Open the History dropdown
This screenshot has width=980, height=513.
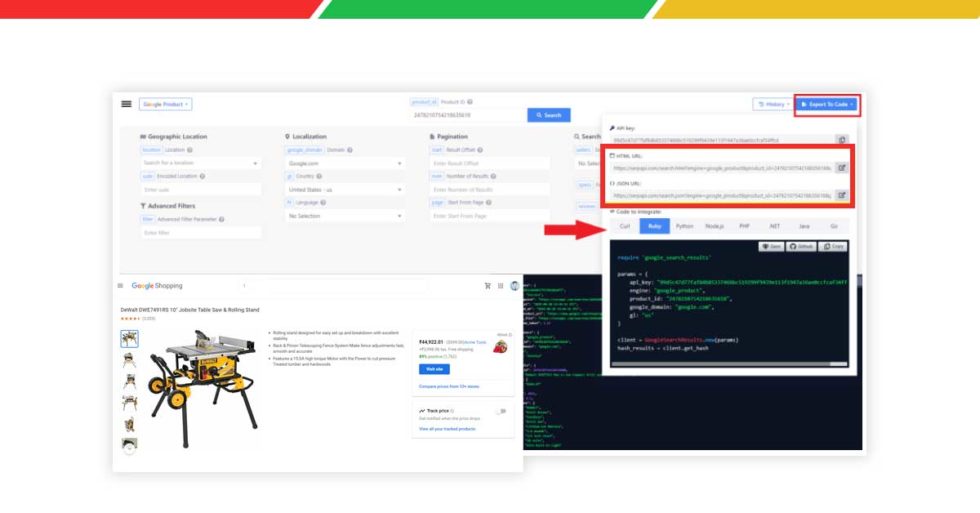click(x=771, y=104)
